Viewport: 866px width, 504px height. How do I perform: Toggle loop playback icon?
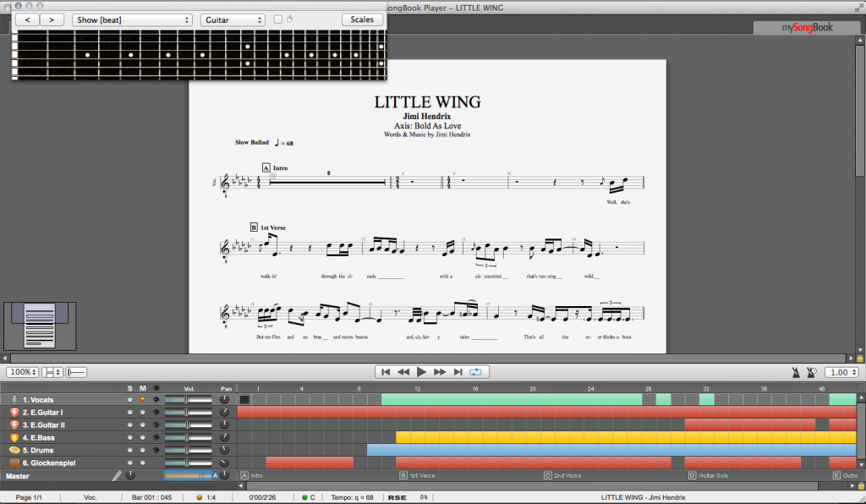[x=475, y=372]
